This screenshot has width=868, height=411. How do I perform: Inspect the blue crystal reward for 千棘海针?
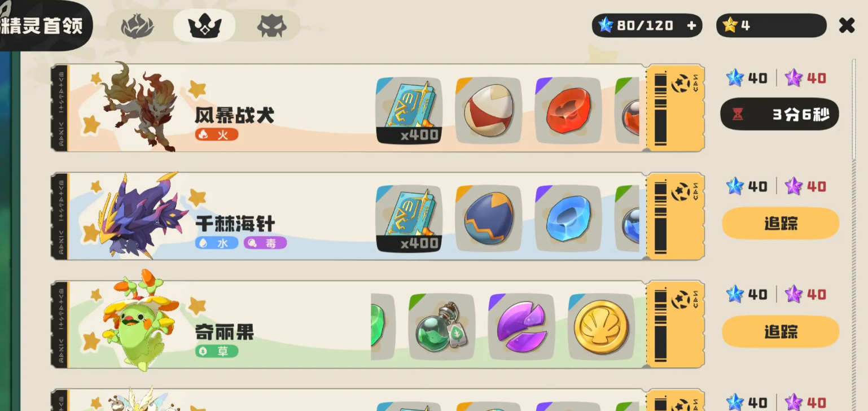click(x=568, y=218)
